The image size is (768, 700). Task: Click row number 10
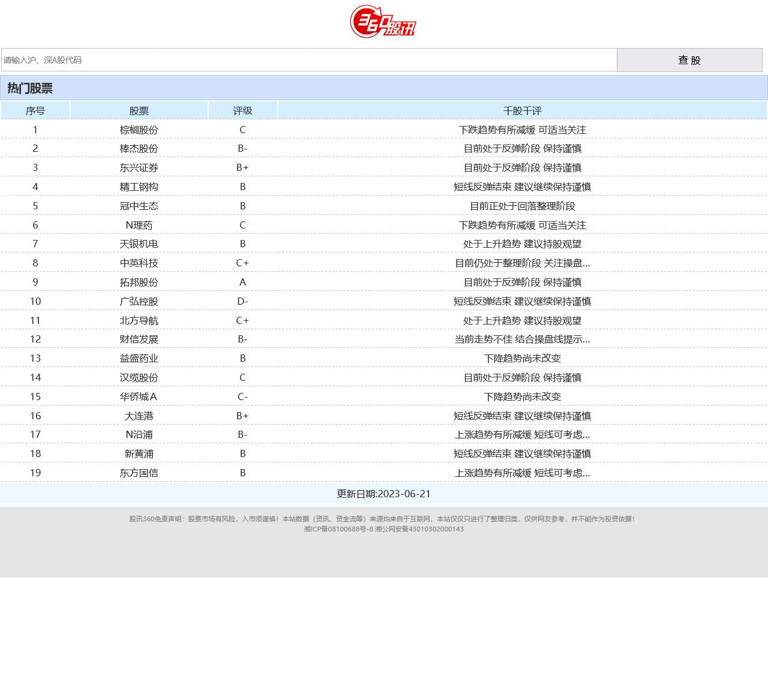coord(35,301)
